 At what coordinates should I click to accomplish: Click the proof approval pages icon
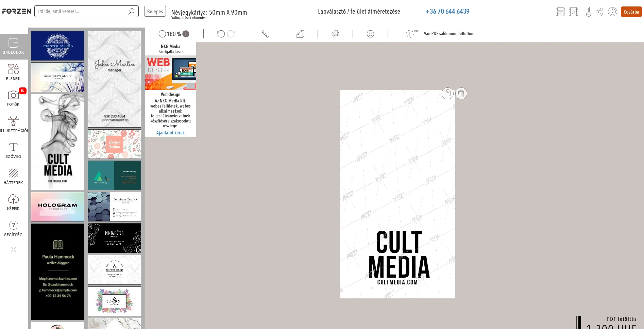click(x=586, y=12)
